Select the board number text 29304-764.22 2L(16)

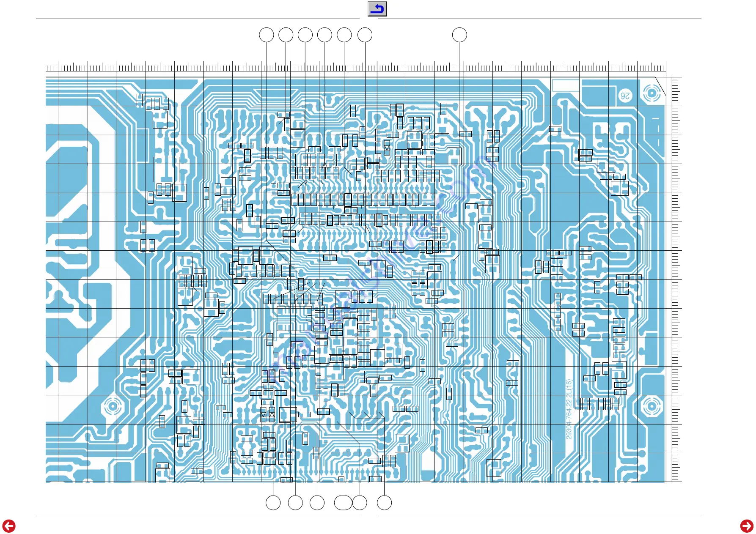pos(569,409)
